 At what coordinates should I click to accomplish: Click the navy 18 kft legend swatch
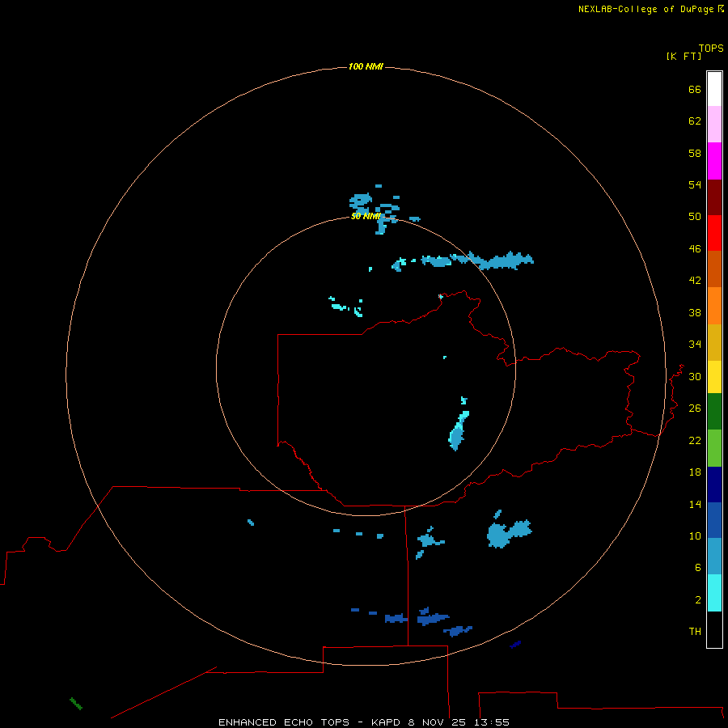click(714, 485)
